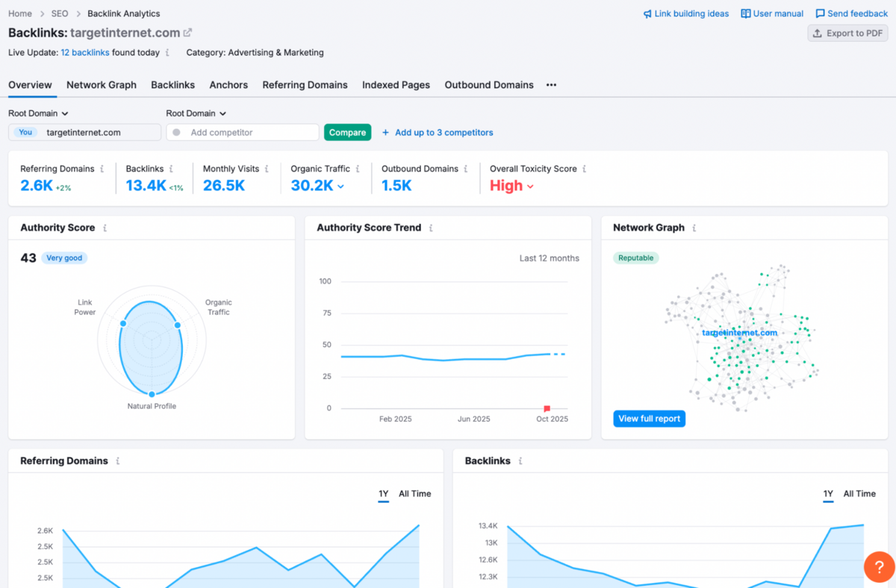
Task: Click the Natural Profile point on radar chart
Action: (x=152, y=393)
